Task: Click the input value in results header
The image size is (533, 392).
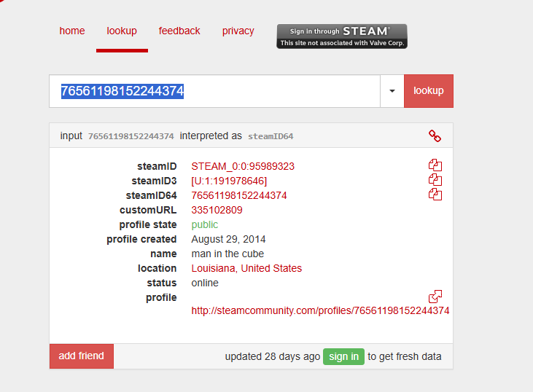Action: pyautogui.click(x=131, y=136)
